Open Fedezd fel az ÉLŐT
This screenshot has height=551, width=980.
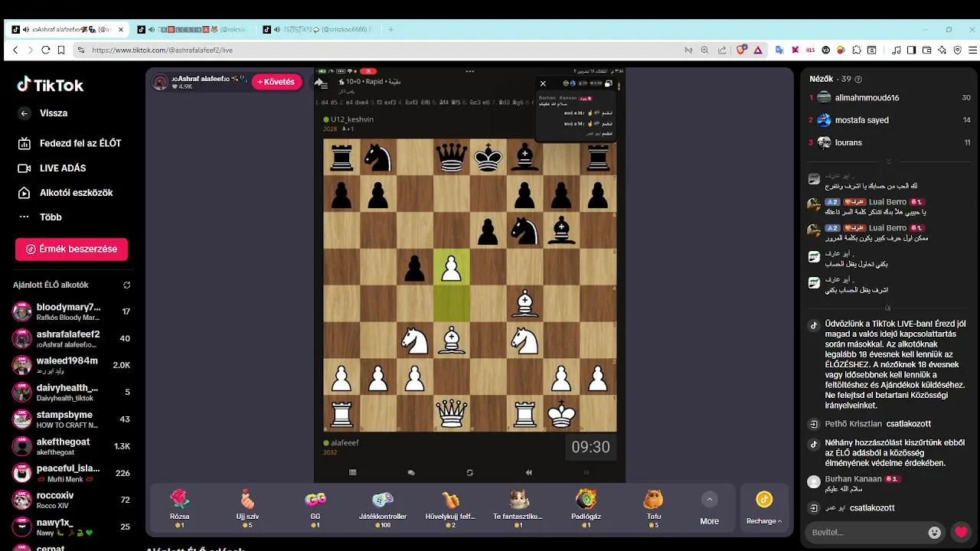(x=70, y=143)
